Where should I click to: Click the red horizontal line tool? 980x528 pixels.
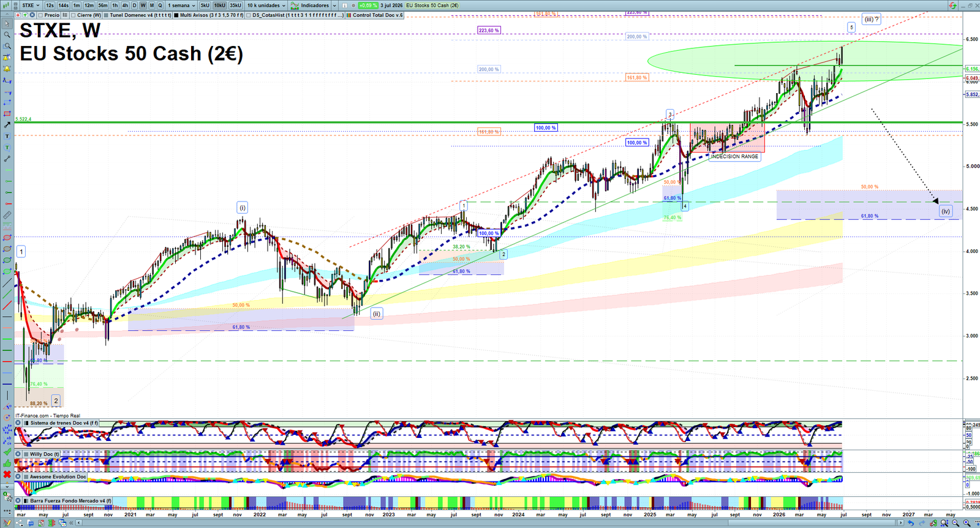pyautogui.click(x=7, y=361)
